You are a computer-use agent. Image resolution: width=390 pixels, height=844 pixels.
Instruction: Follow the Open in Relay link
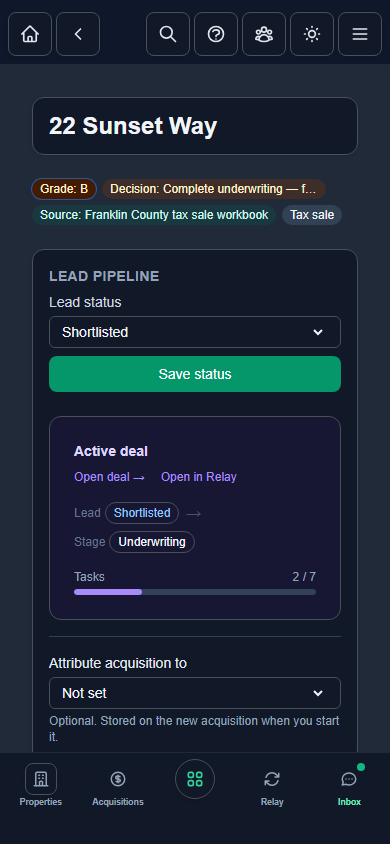[199, 477]
